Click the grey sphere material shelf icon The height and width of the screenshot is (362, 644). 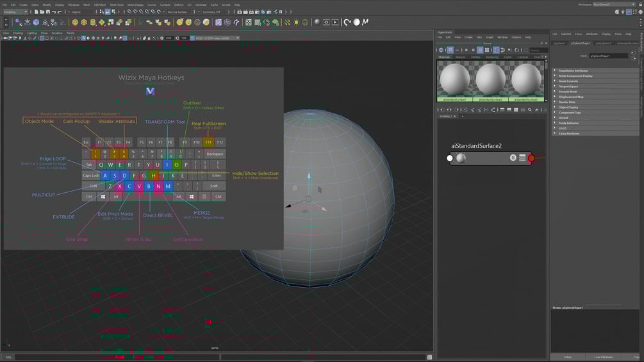click(317, 22)
